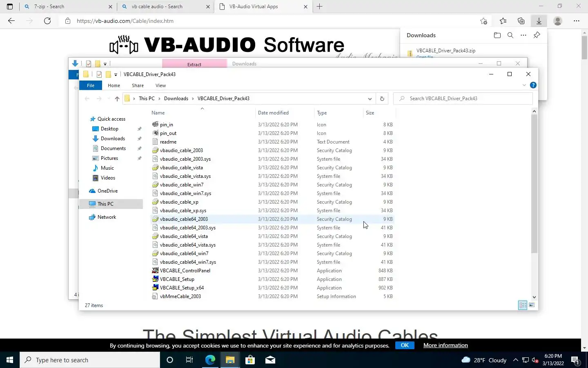Sort files by Size column header
The image size is (588, 368).
pyautogui.click(x=379, y=113)
